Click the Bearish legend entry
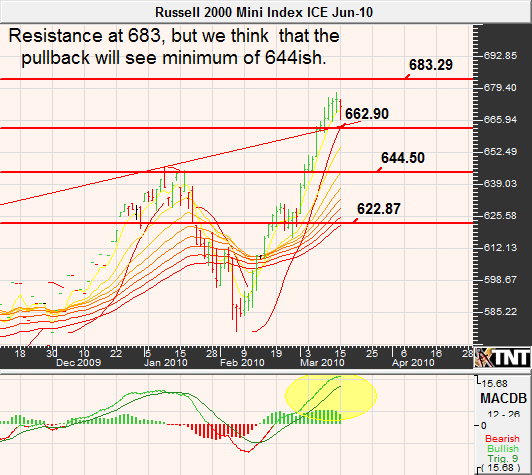This screenshot has height=475, width=532. pos(502,439)
